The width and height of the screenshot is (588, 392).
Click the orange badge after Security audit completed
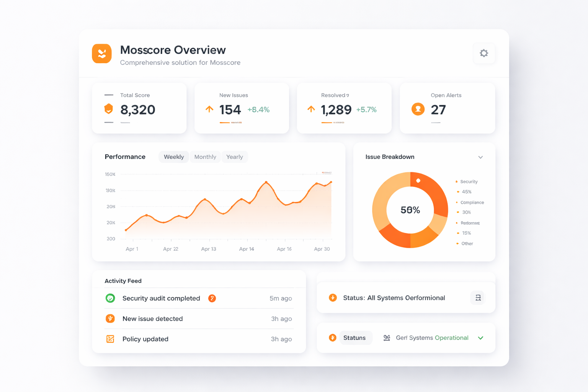[212, 298]
